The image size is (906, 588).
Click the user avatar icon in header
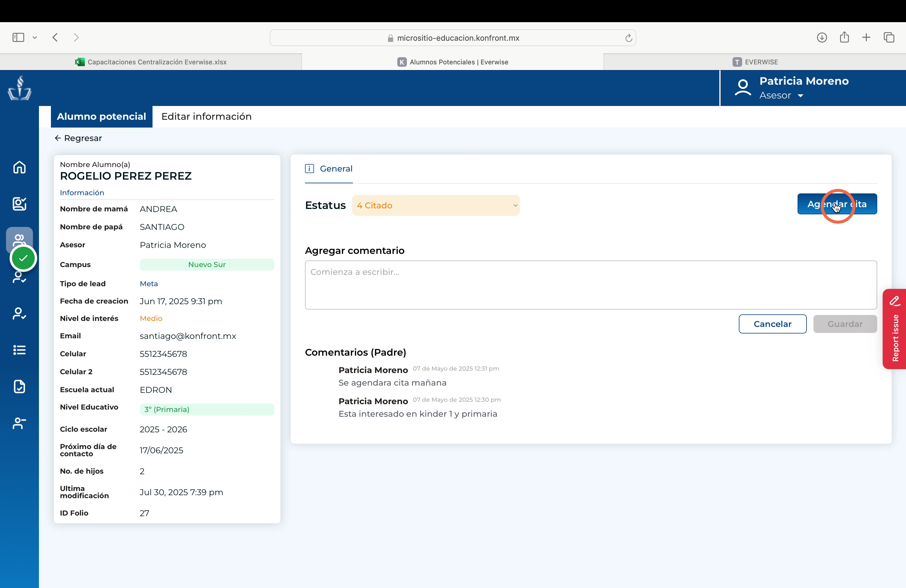(743, 88)
